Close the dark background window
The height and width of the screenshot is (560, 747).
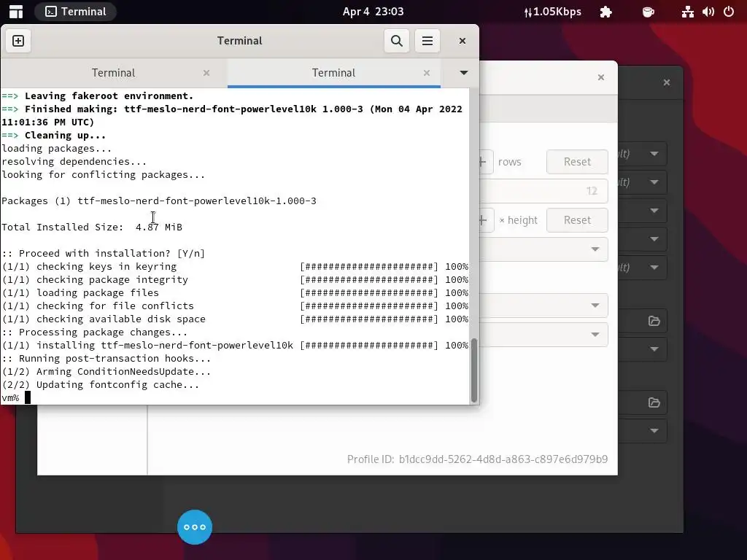(x=667, y=82)
